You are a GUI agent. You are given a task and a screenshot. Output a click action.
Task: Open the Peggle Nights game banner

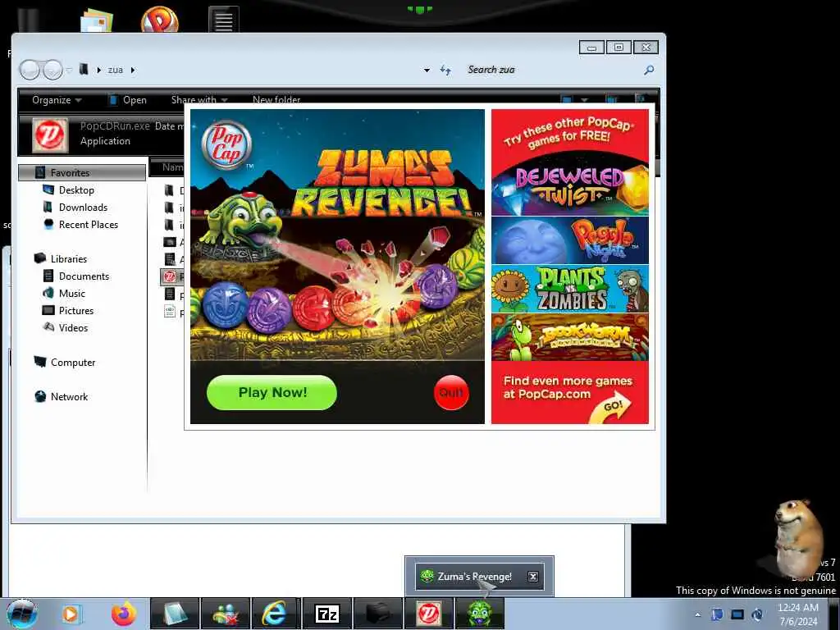pyautogui.click(x=569, y=240)
